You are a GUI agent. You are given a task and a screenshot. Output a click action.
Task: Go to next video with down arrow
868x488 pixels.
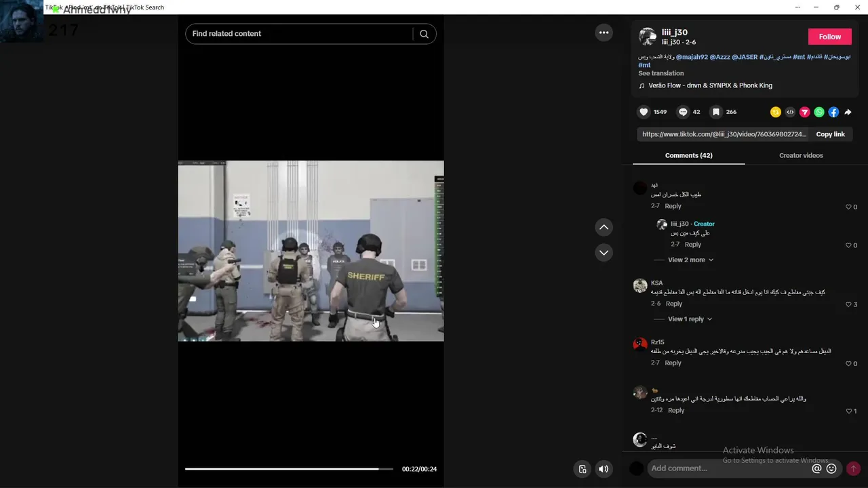click(x=604, y=252)
